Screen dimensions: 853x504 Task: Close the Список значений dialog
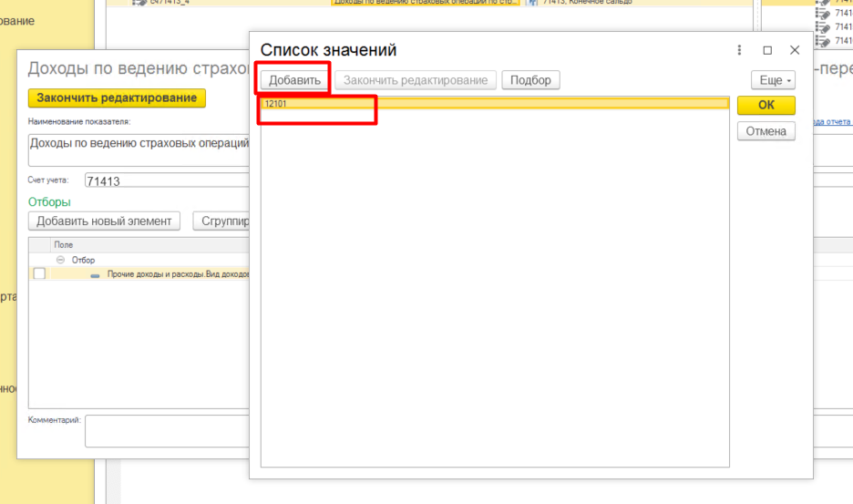point(795,50)
